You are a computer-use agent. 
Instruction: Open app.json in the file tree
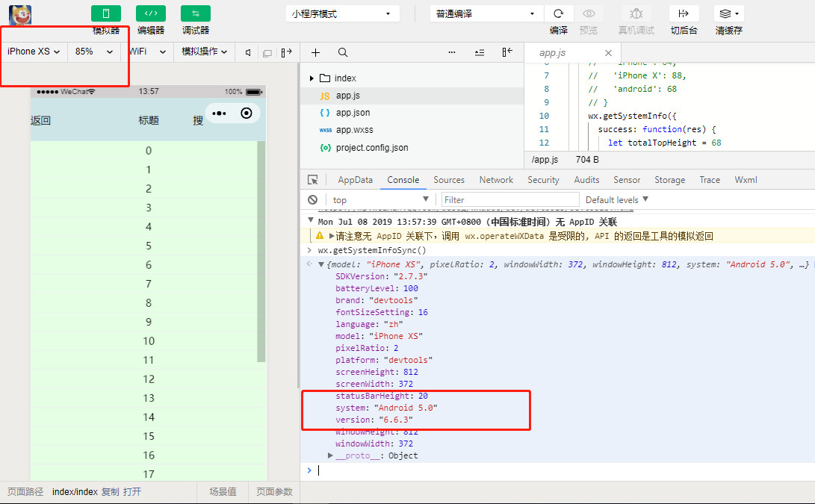coord(353,113)
